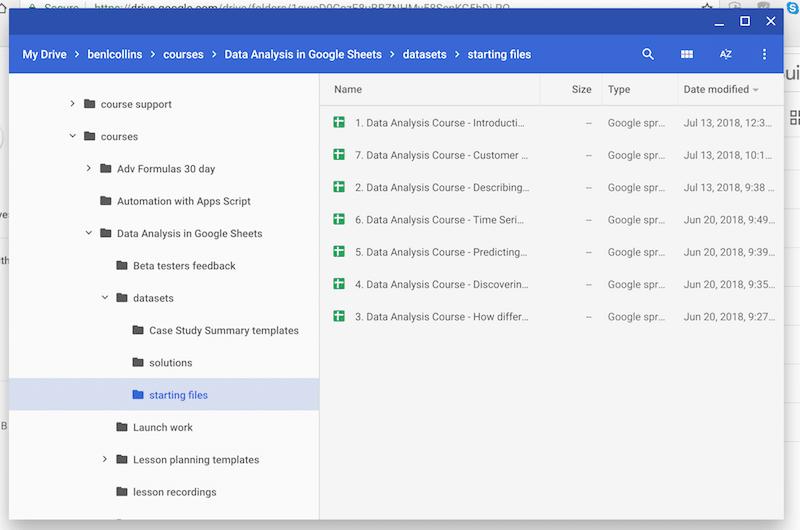Image resolution: width=800 pixels, height=530 pixels.
Task: Go to courses in the breadcrumb
Action: [183, 55]
